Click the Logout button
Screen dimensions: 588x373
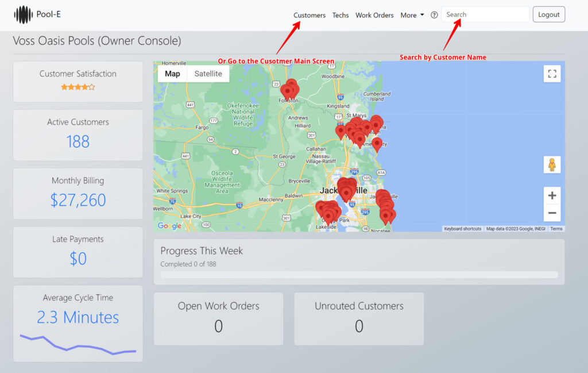[x=548, y=14]
